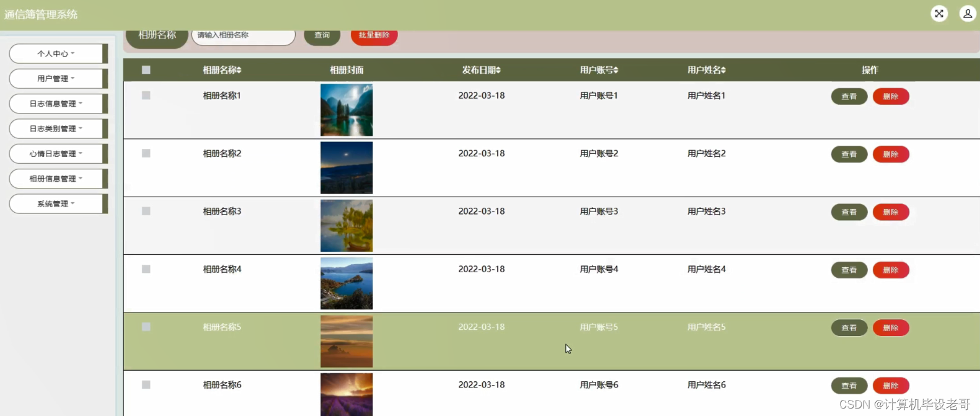The image size is (980, 416).
Task: Select the 用户账号2 cell
Action: click(599, 153)
